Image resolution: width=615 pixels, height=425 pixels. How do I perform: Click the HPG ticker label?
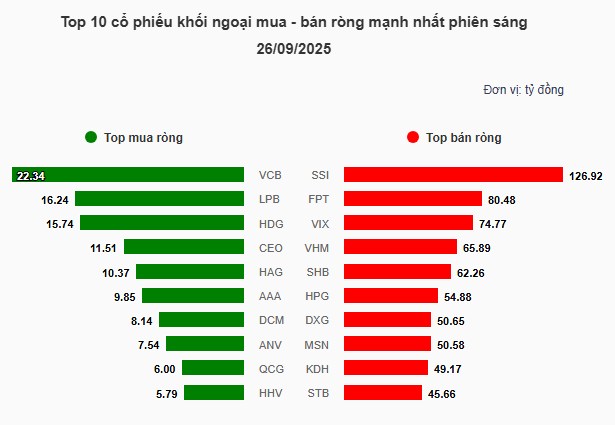[x=319, y=296]
